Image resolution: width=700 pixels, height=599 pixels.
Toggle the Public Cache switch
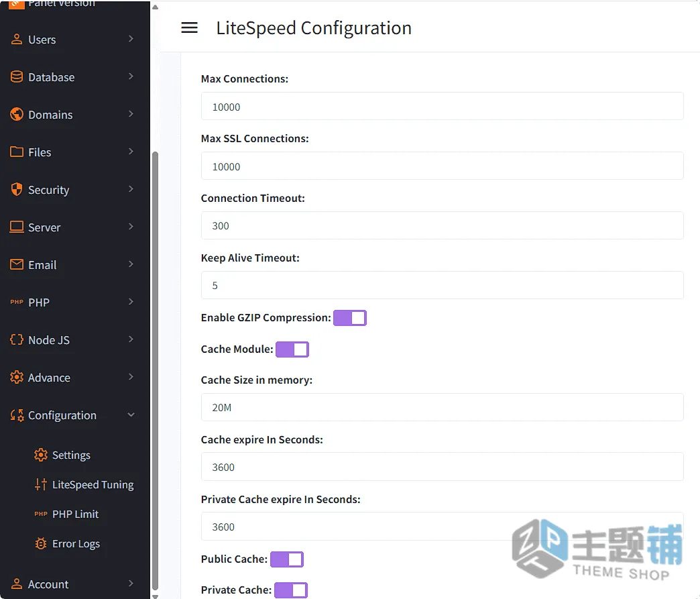coord(287,559)
